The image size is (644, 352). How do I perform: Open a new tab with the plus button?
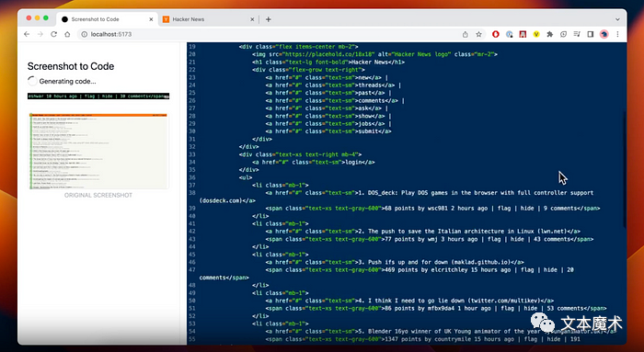[x=269, y=19]
